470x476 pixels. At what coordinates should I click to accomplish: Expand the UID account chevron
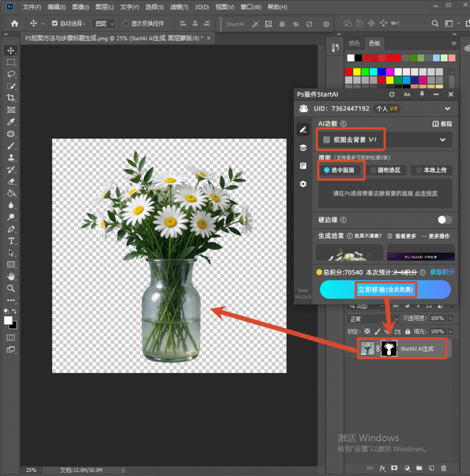coord(448,109)
